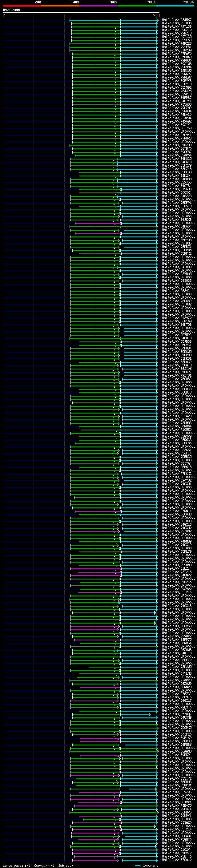Select subject label UniRef100_Q9LZH9
197x868 pixels.
(177, 108)
